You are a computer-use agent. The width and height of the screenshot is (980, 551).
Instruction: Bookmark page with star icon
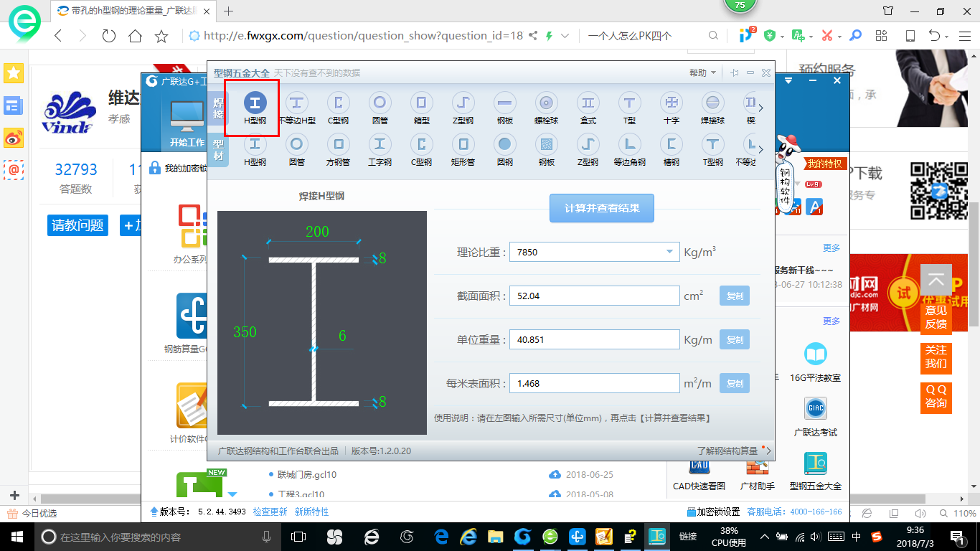pyautogui.click(x=161, y=35)
